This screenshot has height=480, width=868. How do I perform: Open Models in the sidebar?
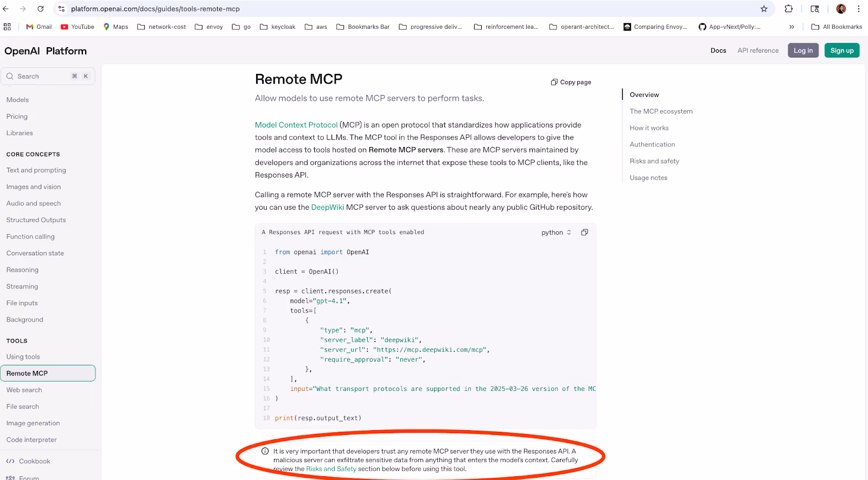(17, 100)
